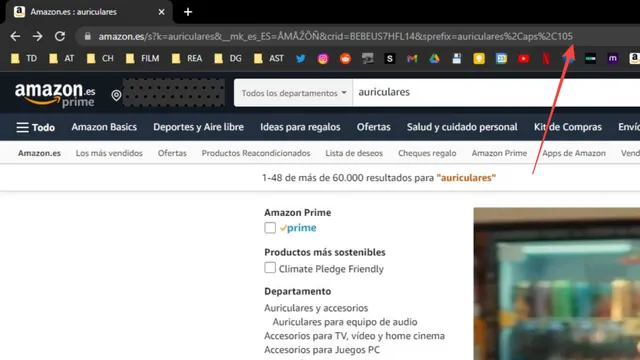The width and height of the screenshot is (640, 360).
Task: Open the Reddit bookmark
Action: (345, 58)
